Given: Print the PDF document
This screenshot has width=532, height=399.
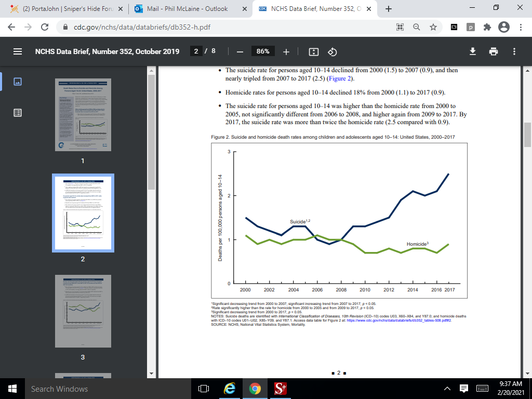Looking at the screenshot, I should pos(494,51).
